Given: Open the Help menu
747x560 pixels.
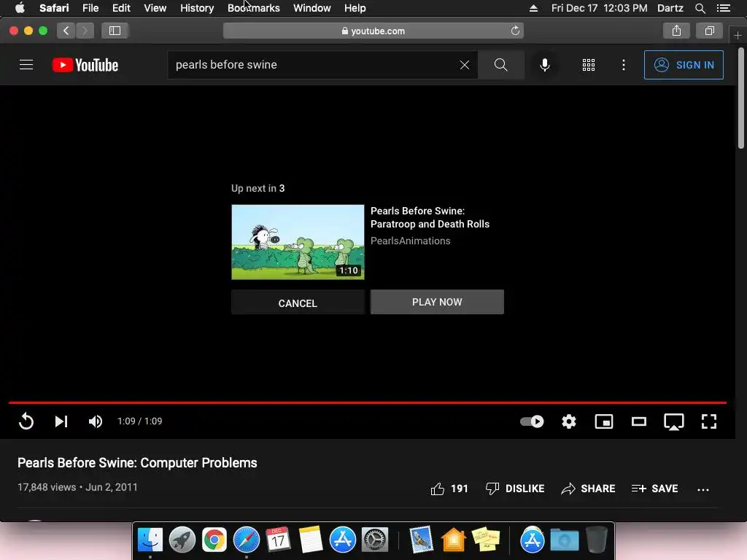Looking at the screenshot, I should point(355,8).
